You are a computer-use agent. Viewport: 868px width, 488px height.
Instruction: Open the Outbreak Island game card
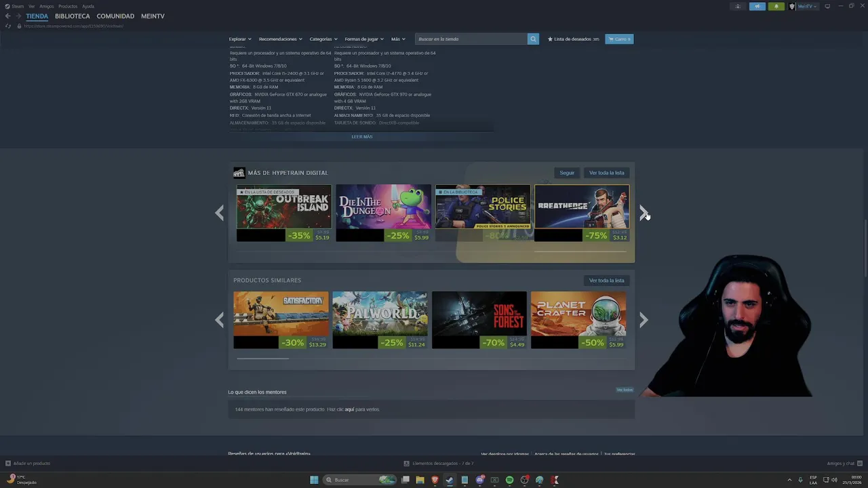pos(283,213)
